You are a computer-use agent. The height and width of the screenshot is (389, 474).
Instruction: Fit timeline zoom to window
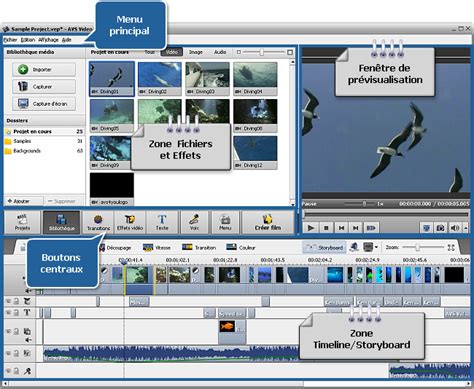click(451, 247)
